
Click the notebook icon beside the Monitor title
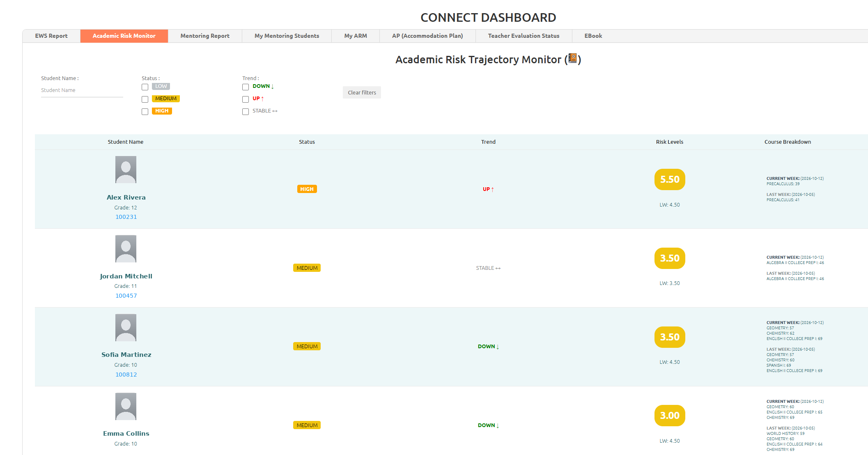coord(573,59)
